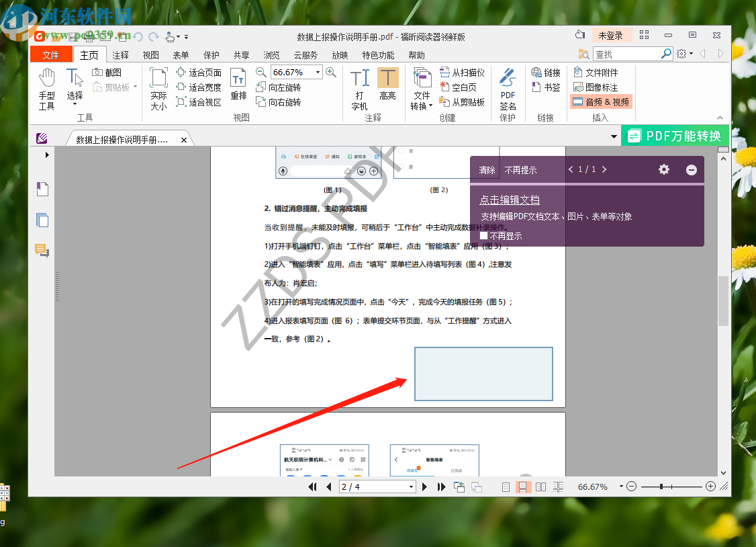Click the green PDF万能转换 button
Viewport: 756px width, 547px height.
pyautogui.click(x=675, y=135)
